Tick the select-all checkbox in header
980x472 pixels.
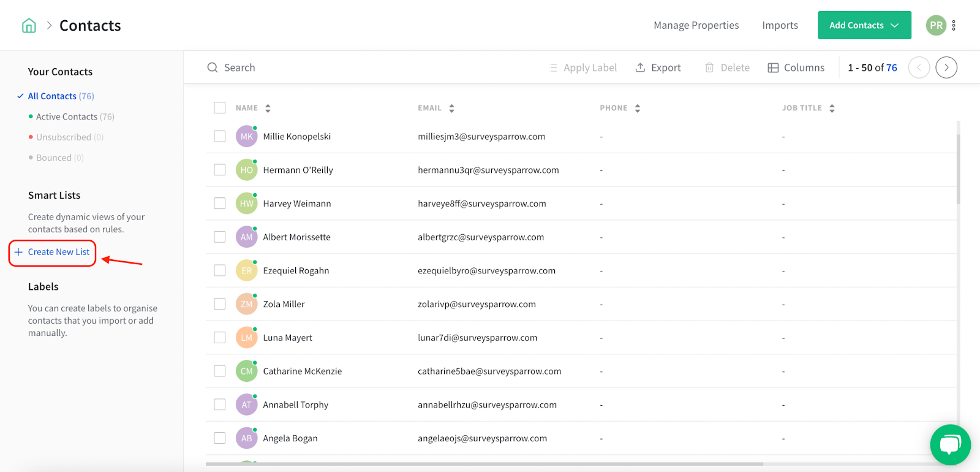(x=220, y=108)
